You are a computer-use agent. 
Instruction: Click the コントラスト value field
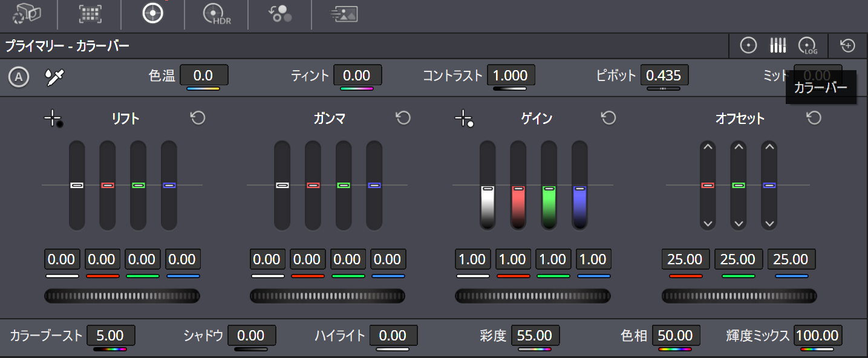tap(511, 76)
